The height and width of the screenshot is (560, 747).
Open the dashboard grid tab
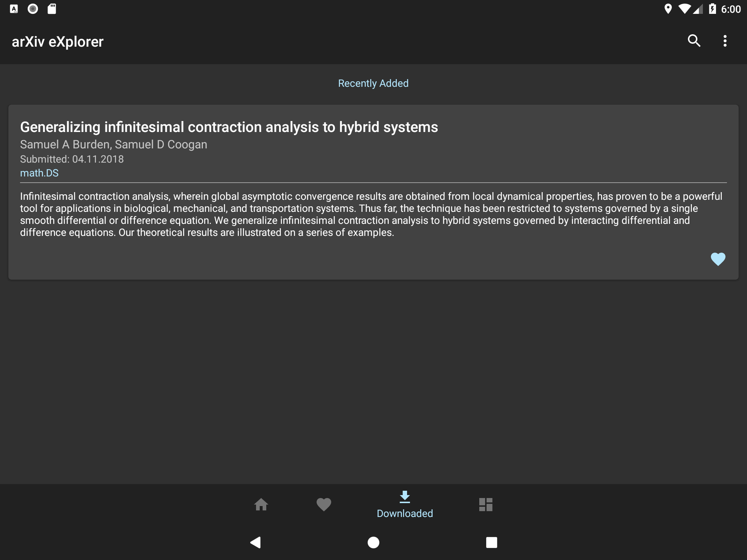485,505
